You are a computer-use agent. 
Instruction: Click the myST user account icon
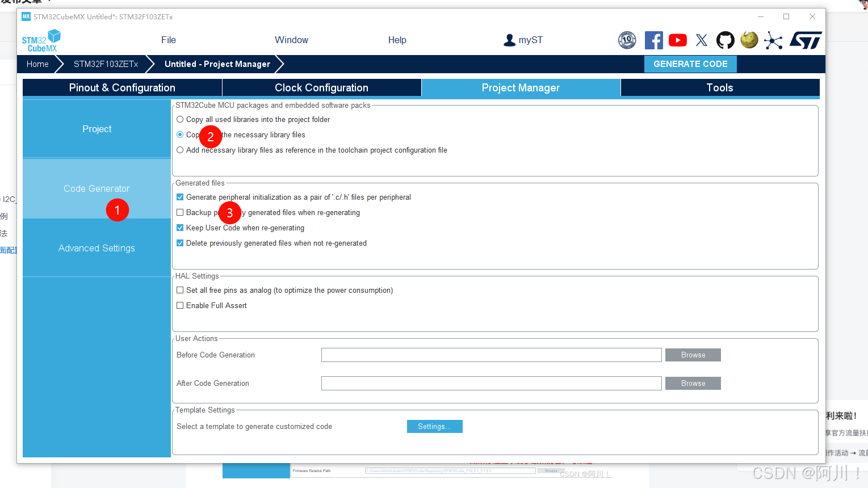(x=510, y=40)
